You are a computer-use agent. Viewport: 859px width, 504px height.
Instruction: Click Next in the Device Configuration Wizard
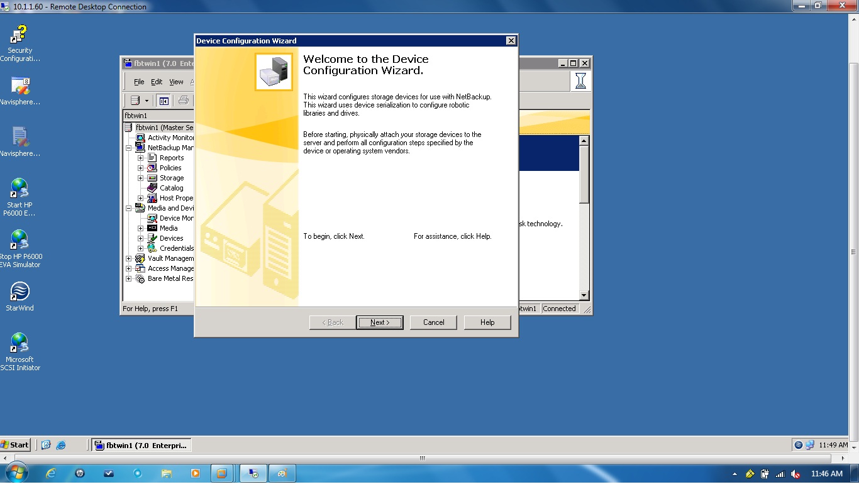pyautogui.click(x=380, y=322)
